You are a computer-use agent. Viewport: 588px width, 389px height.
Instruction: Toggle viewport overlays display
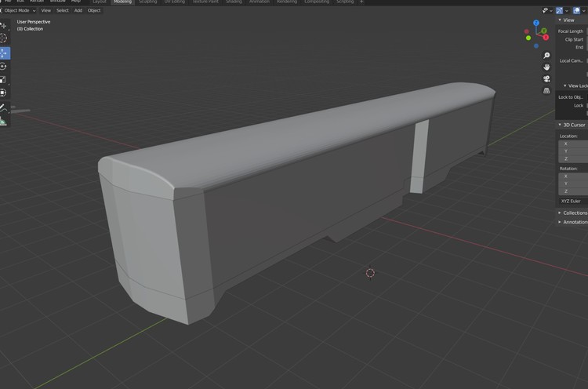click(576, 10)
